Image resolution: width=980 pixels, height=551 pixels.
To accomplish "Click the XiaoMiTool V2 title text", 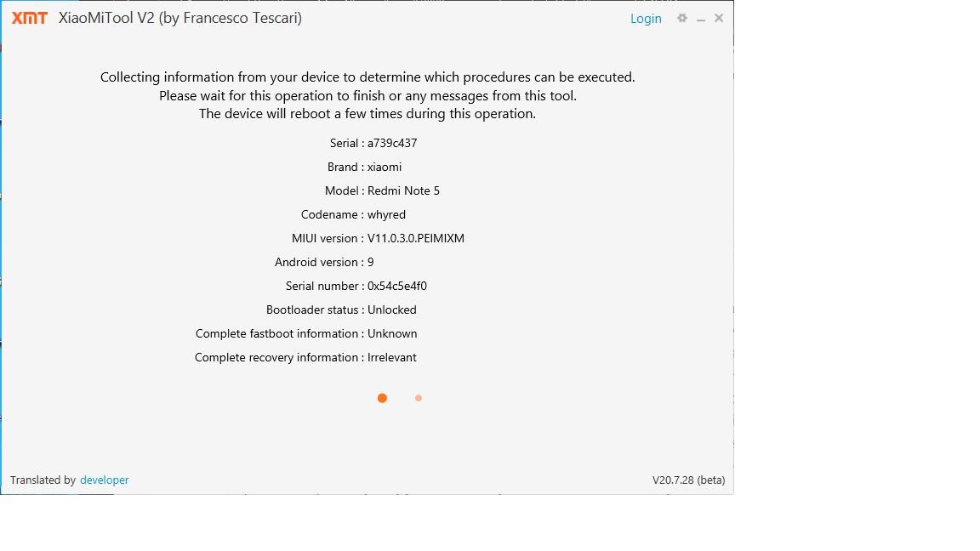I will 179,18.
